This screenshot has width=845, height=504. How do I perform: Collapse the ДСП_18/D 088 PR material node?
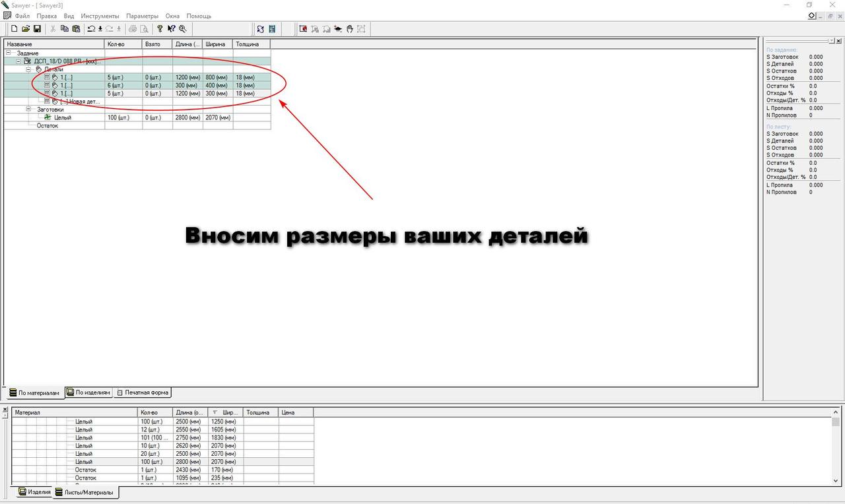(18, 61)
